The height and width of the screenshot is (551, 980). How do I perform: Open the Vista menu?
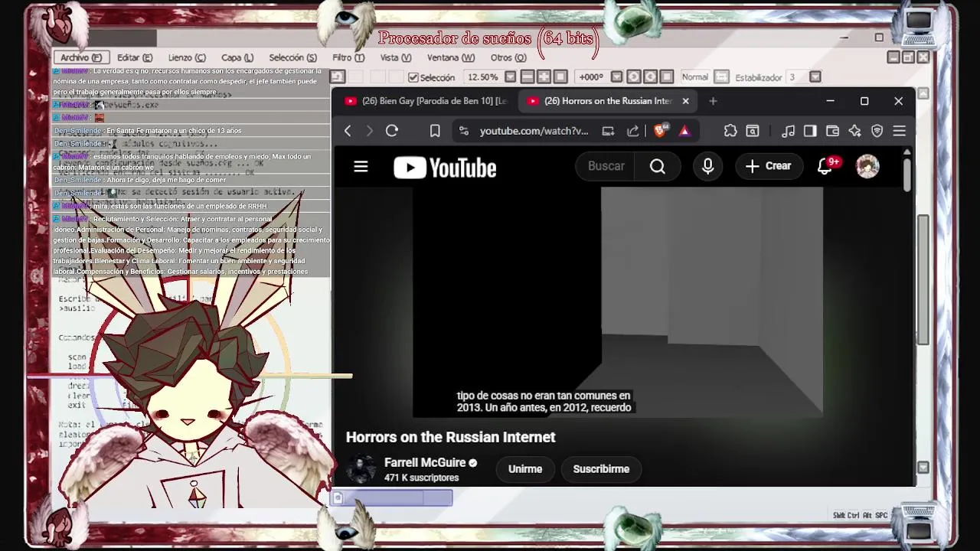396,57
